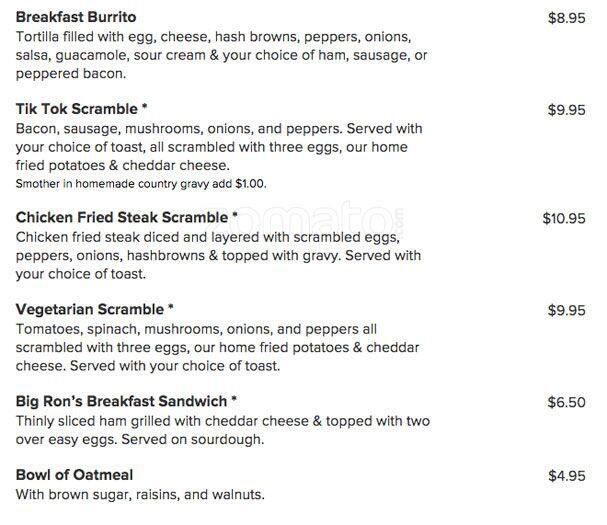Click the $6.50 sandwich price
This screenshot has width=607, height=525.
[x=566, y=402]
